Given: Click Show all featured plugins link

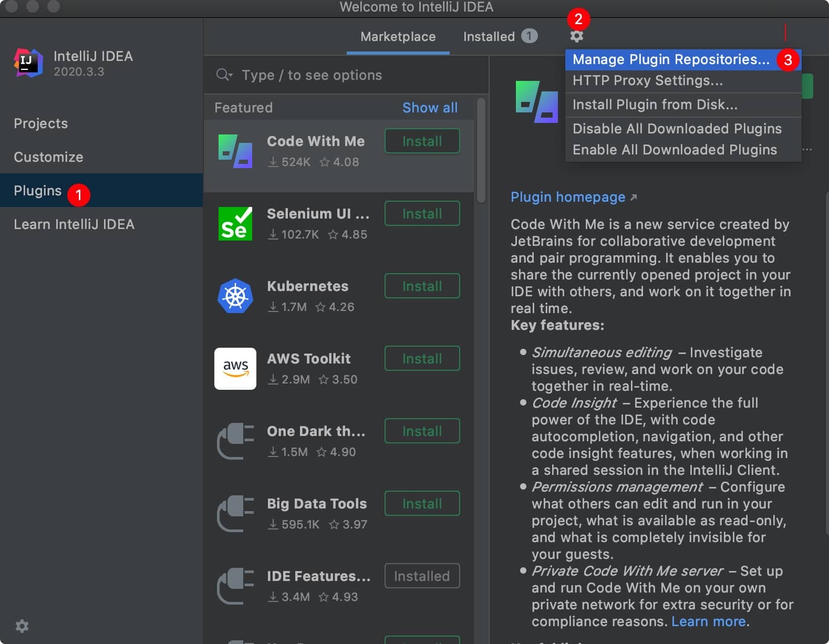Looking at the screenshot, I should point(430,108).
